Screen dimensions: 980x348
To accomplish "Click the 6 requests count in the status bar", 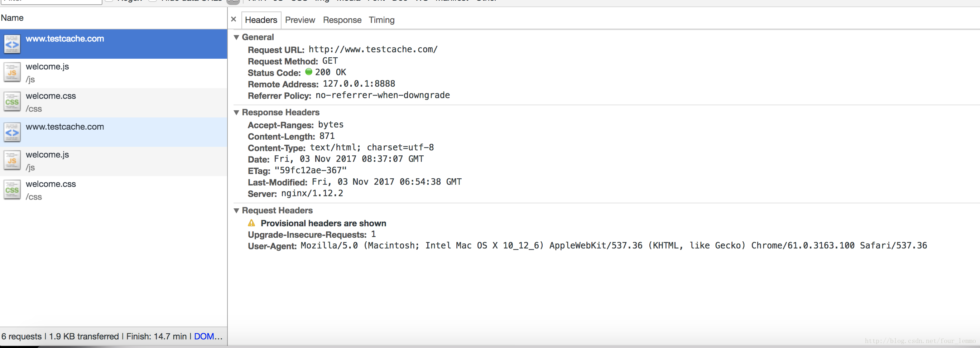I will click(21, 336).
